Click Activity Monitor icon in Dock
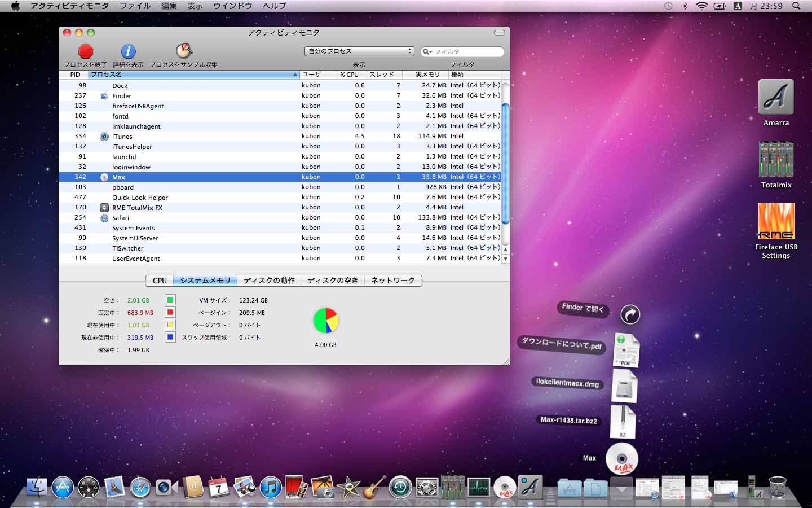The width and height of the screenshot is (812, 508). click(479, 487)
